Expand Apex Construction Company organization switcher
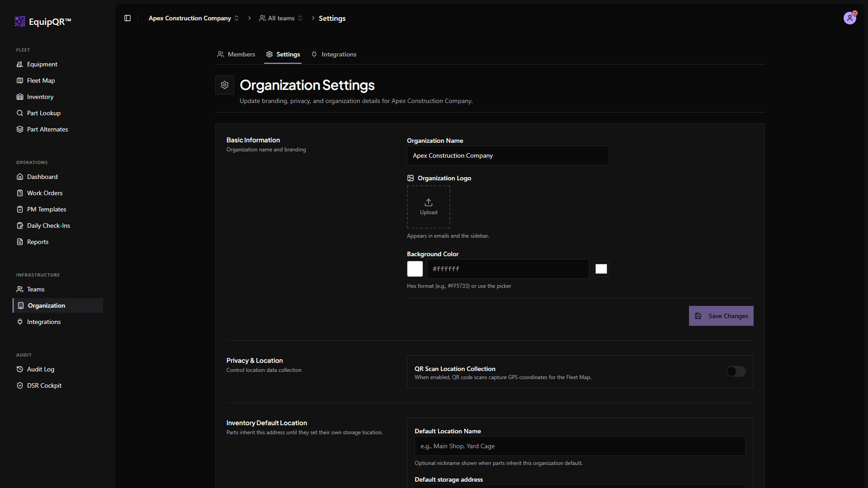The image size is (868, 488). (193, 18)
